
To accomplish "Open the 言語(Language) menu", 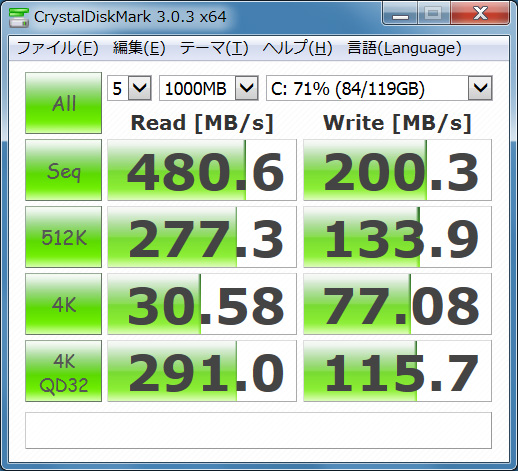I will coord(404,48).
